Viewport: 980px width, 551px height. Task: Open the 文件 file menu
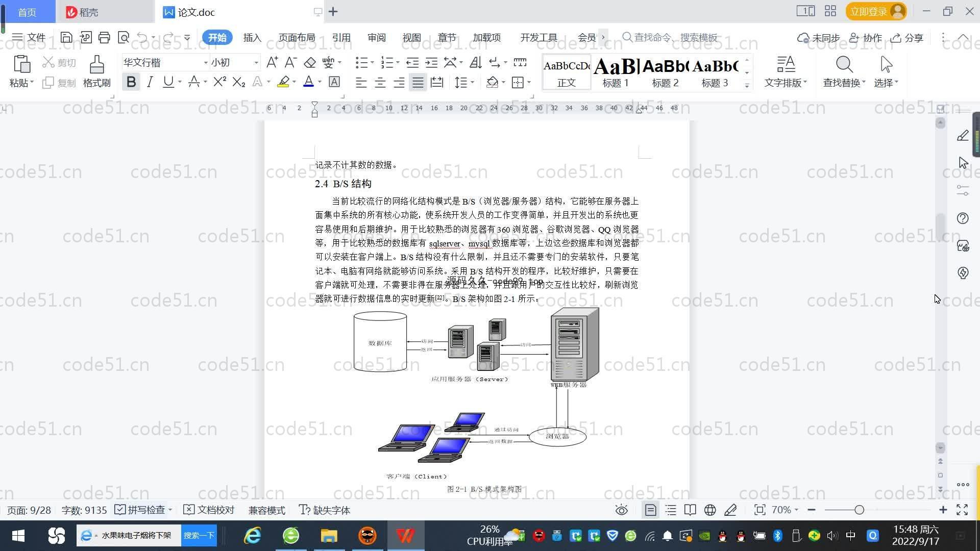pyautogui.click(x=29, y=37)
